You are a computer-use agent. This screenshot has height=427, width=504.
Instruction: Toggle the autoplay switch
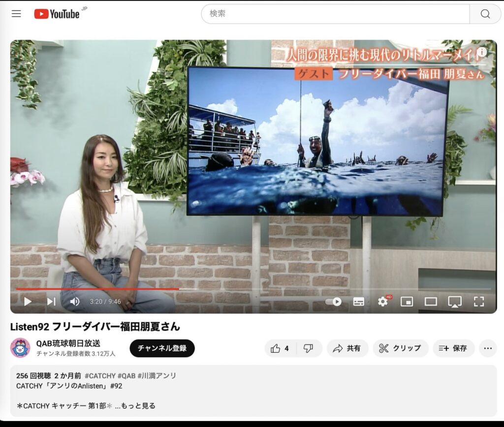[334, 302]
